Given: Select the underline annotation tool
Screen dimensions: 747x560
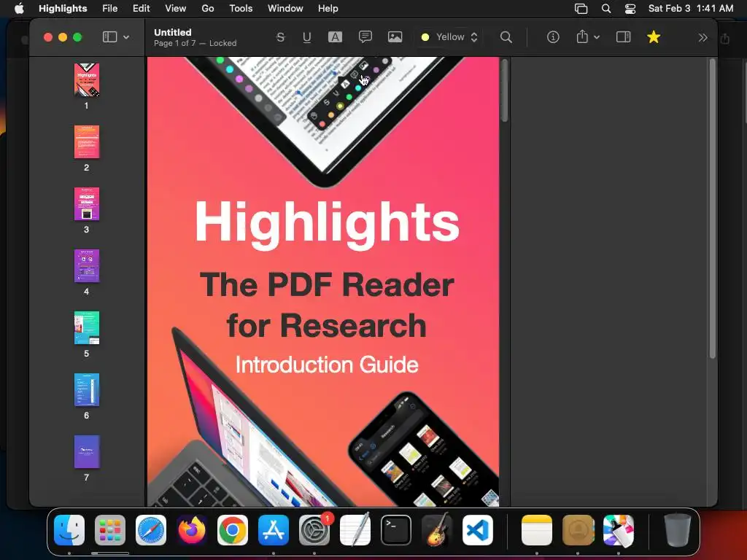Looking at the screenshot, I should [x=307, y=37].
